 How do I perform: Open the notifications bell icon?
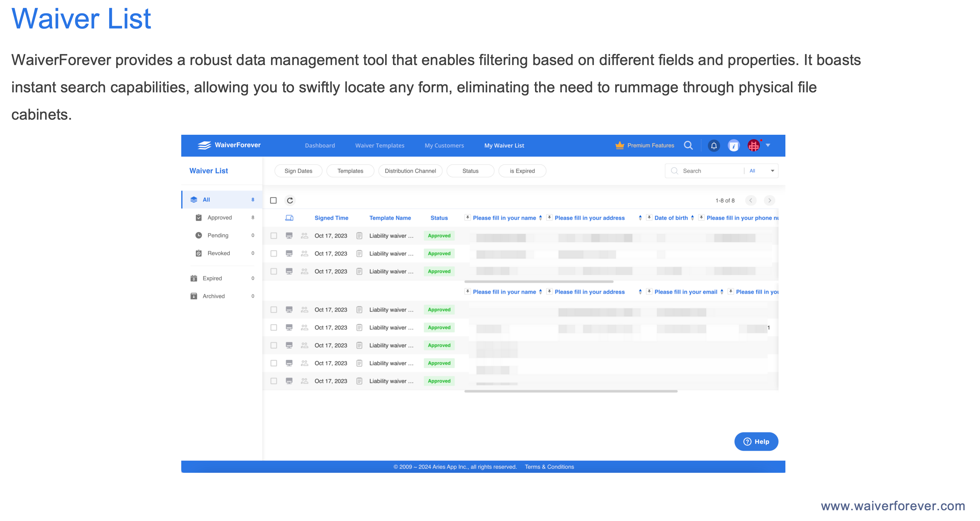coord(714,145)
